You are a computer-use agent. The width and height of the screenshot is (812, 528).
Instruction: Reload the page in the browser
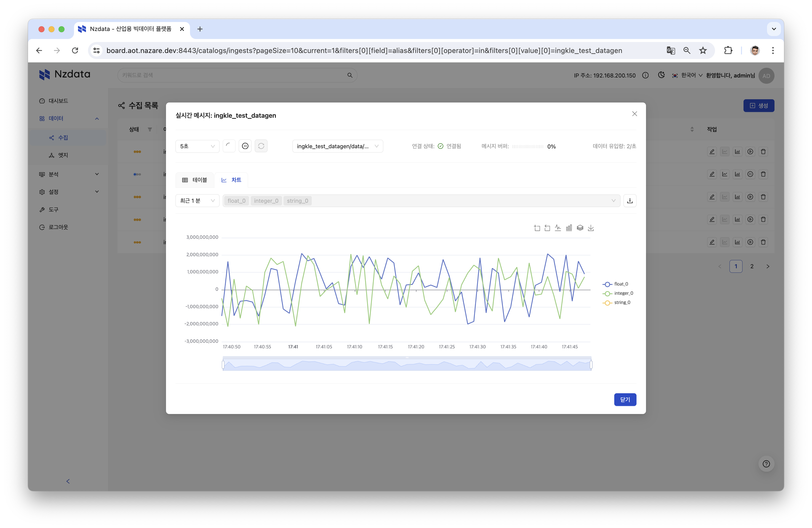tap(75, 50)
